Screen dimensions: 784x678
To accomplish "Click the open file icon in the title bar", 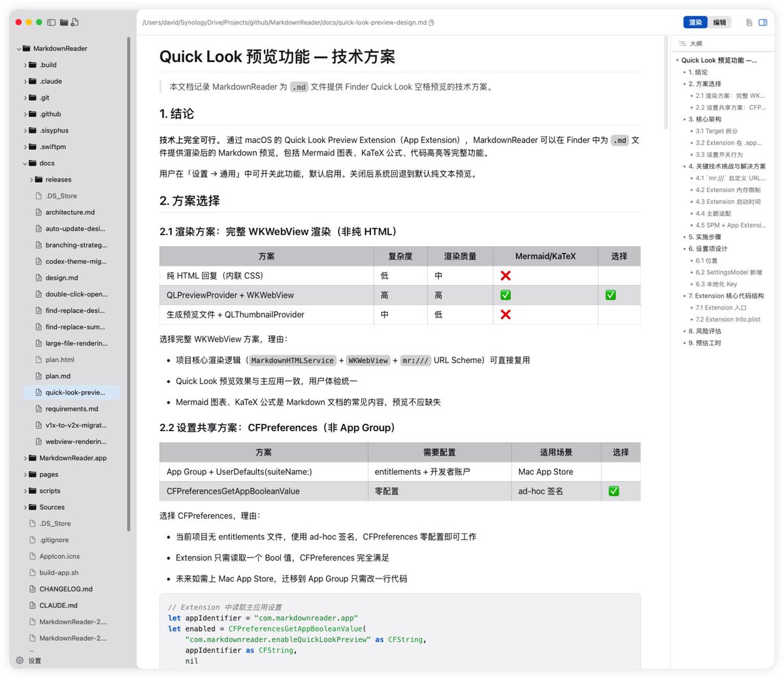I will tap(74, 22).
